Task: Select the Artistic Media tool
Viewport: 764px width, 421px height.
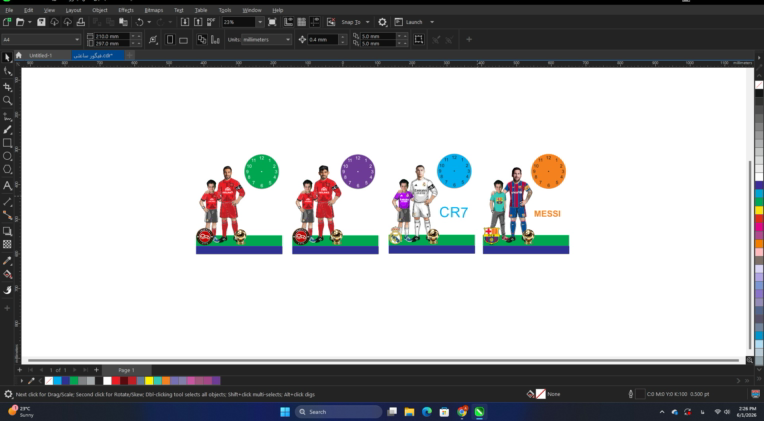Action: [7, 130]
